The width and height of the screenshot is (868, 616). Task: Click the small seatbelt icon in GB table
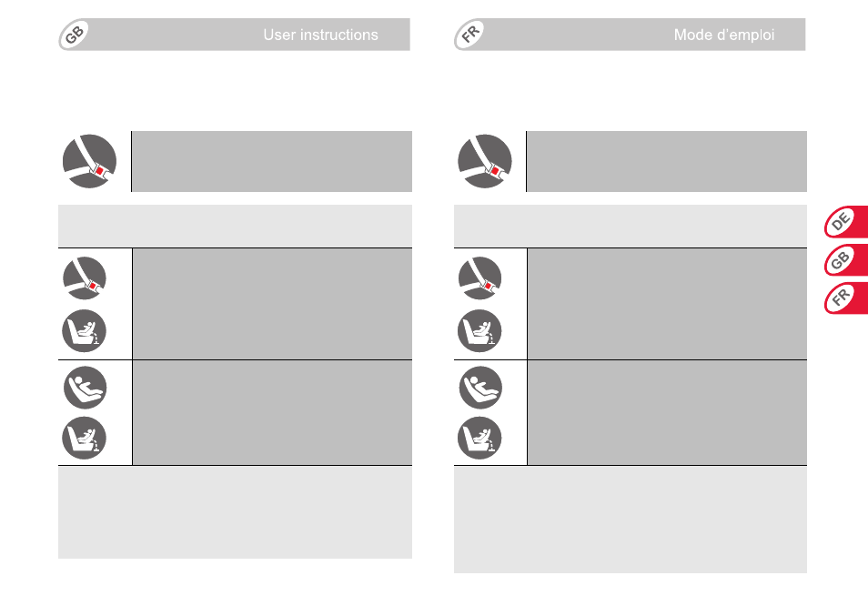click(x=85, y=278)
